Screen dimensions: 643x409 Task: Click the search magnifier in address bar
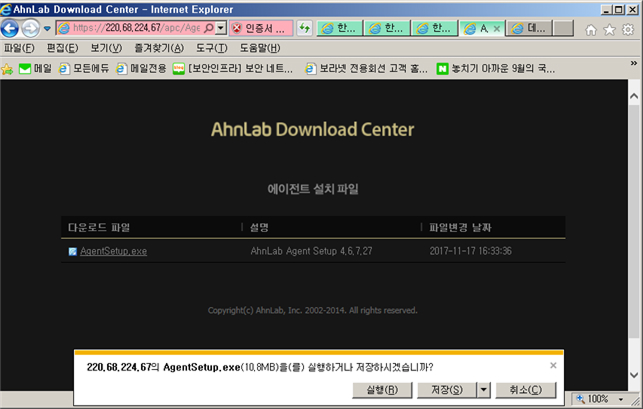(209, 28)
